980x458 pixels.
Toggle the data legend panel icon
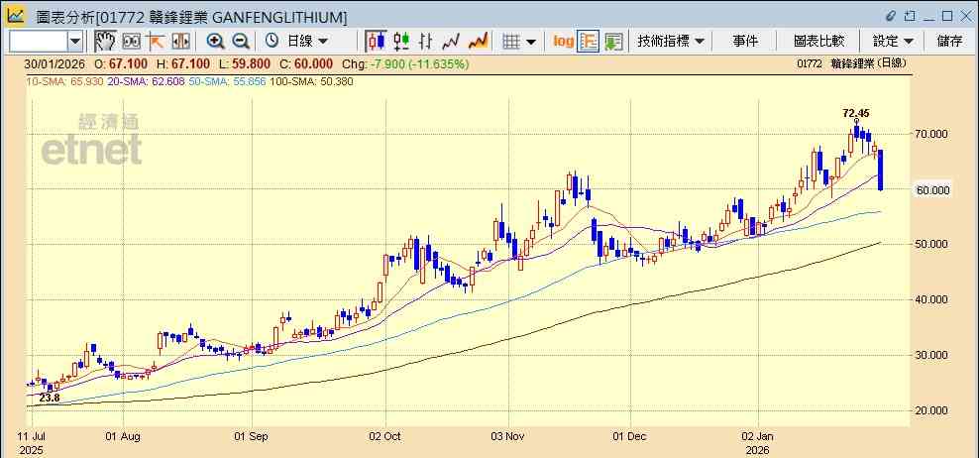point(589,42)
